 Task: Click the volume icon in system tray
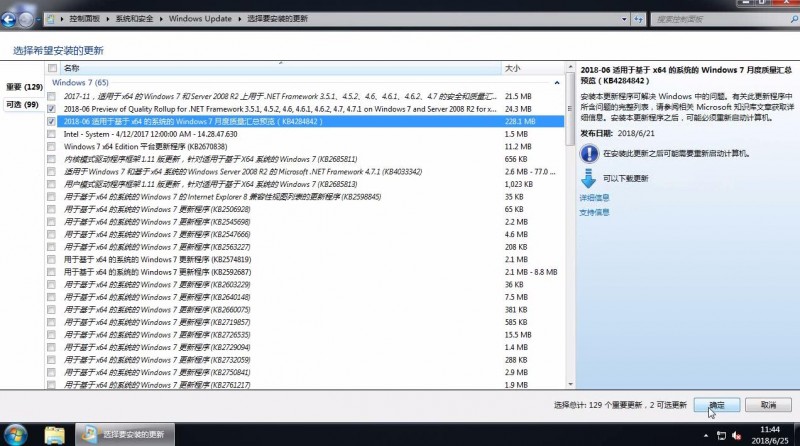point(736,435)
